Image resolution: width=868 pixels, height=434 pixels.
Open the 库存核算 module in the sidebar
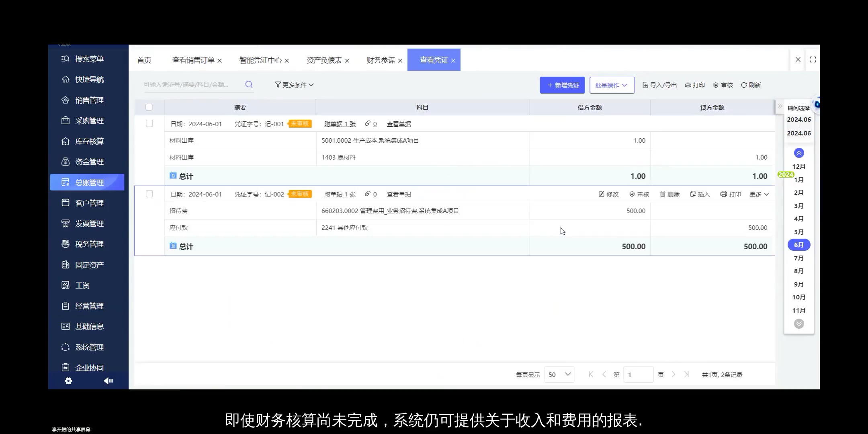click(89, 141)
